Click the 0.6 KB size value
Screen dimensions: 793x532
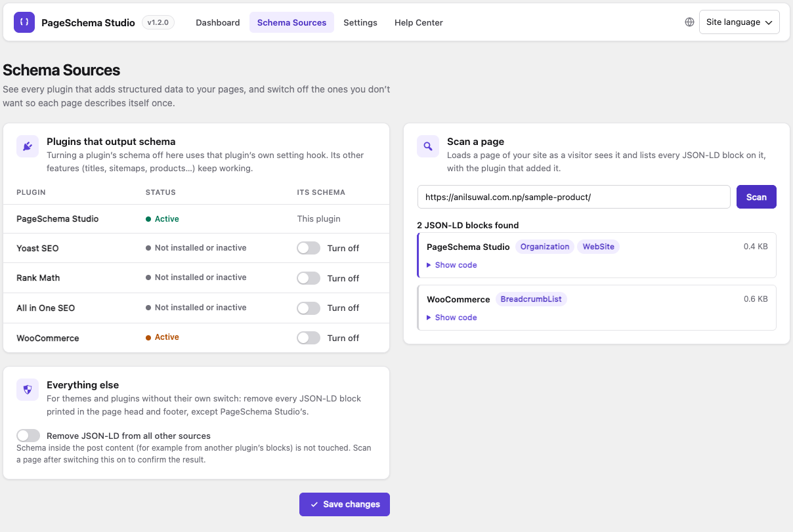pos(756,299)
